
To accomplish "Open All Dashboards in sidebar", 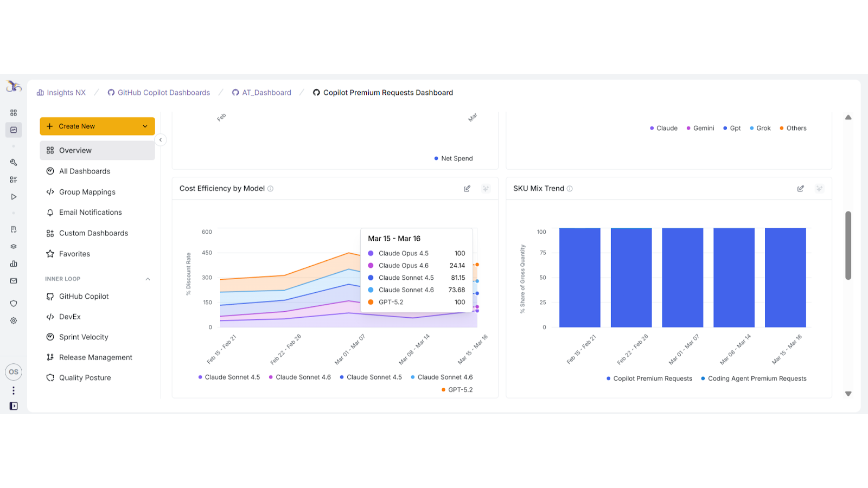I will [x=85, y=171].
